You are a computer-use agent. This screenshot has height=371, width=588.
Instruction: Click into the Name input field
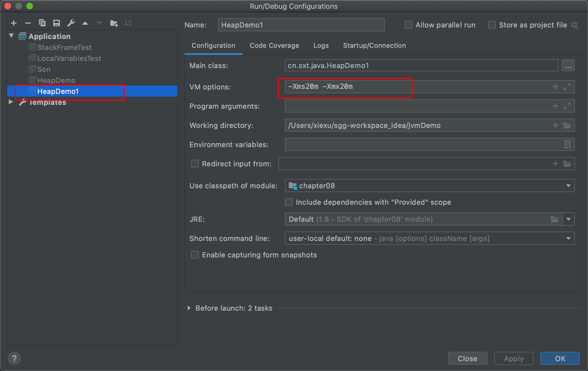(x=301, y=25)
